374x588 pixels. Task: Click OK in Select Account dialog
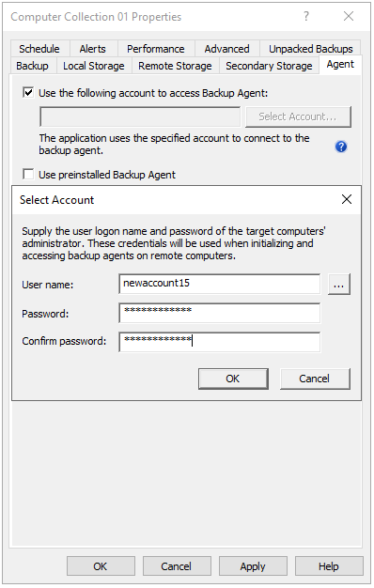(233, 379)
